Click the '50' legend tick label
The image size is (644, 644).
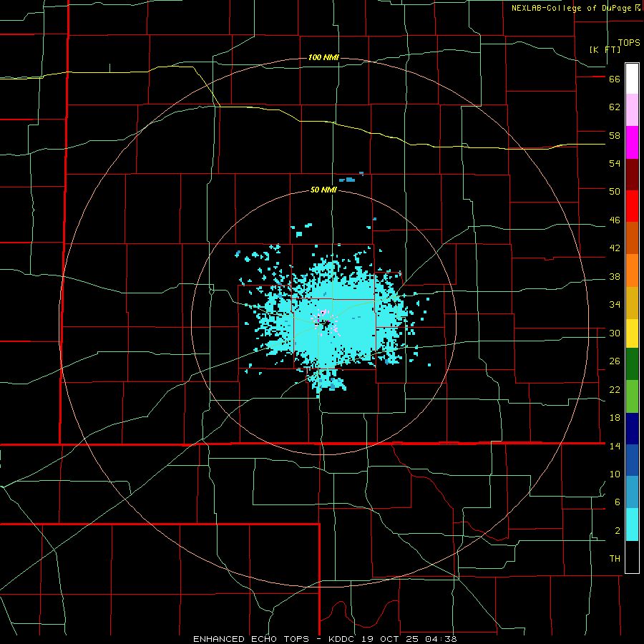pos(615,192)
